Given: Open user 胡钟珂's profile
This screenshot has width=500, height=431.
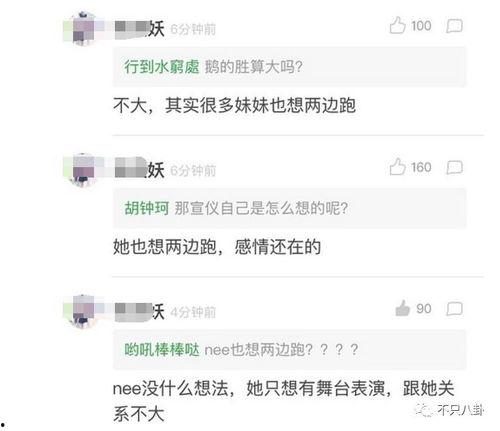Looking at the screenshot, I should tap(147, 208).
